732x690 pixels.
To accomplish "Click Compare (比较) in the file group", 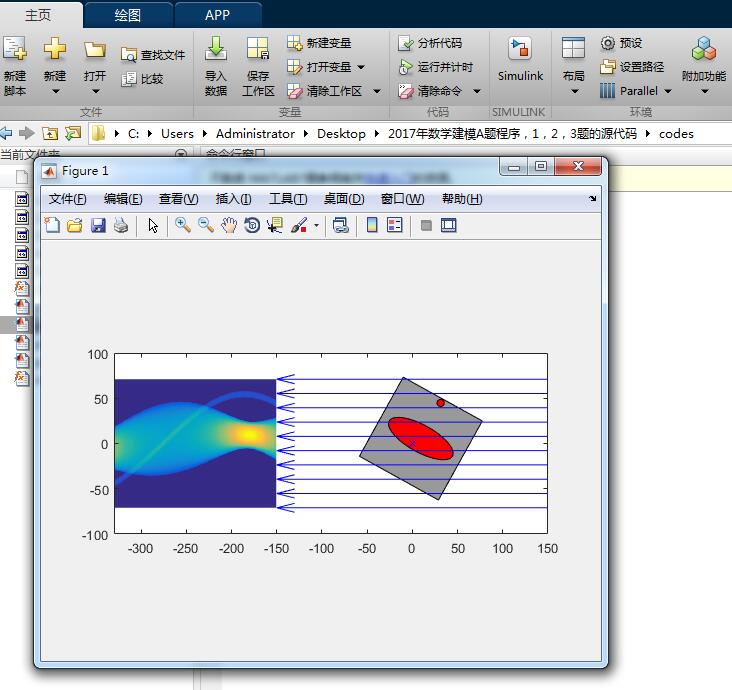I will tap(142, 79).
